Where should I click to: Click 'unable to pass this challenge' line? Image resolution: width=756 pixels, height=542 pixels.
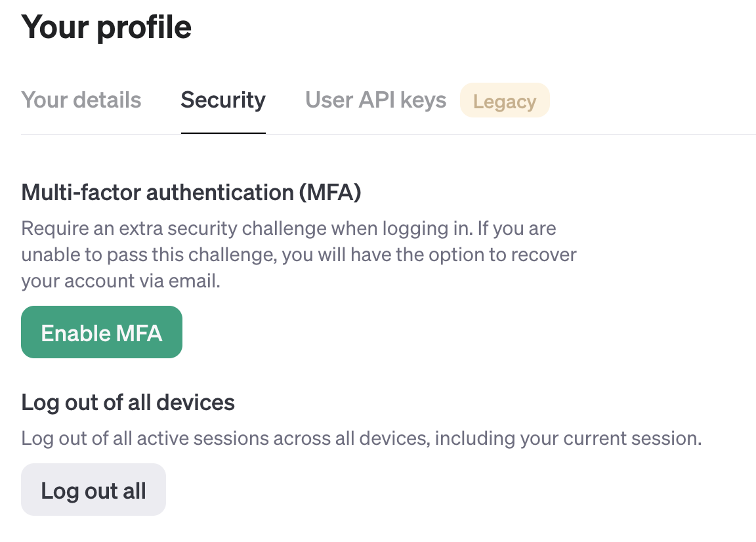299,255
